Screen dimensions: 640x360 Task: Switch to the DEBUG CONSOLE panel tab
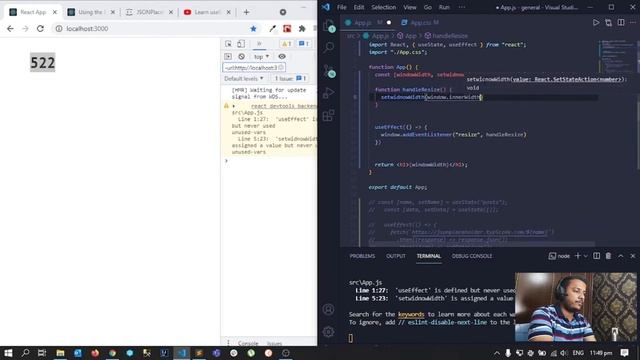click(471, 256)
